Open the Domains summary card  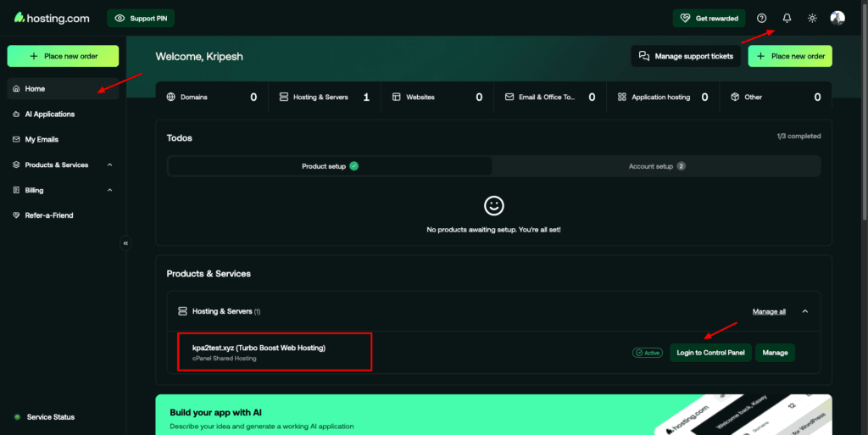click(x=212, y=97)
